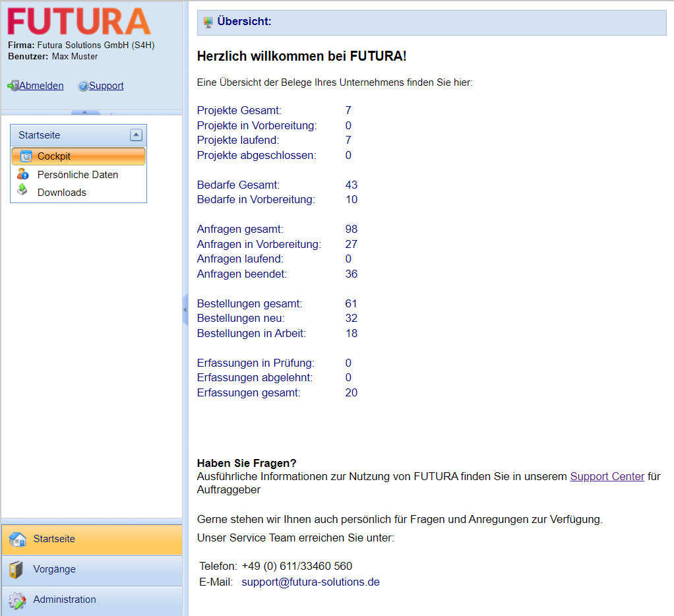674x616 pixels.
Task: Click the Downloads green arrow icon
Action: [x=22, y=191]
